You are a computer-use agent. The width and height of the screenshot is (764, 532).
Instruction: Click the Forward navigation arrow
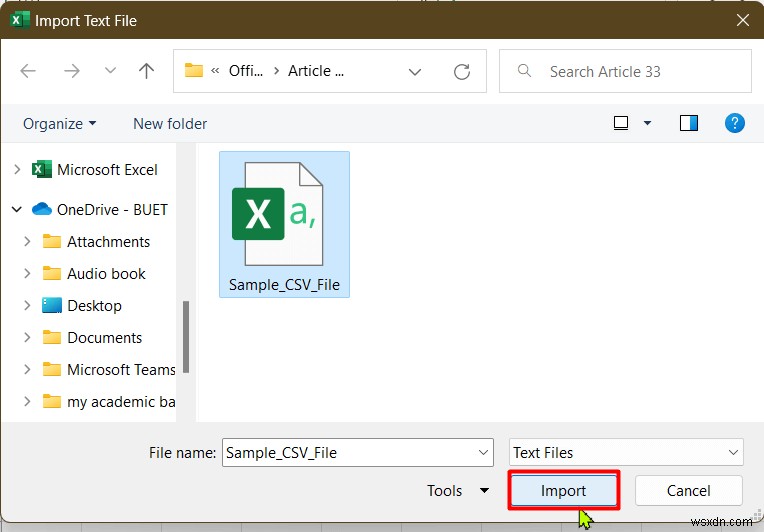point(72,71)
